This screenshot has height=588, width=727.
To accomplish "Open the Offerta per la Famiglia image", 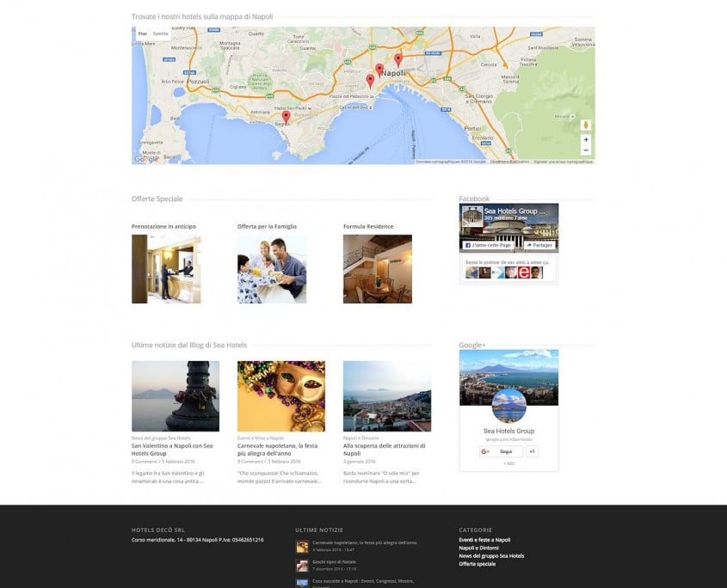I will coord(272,269).
